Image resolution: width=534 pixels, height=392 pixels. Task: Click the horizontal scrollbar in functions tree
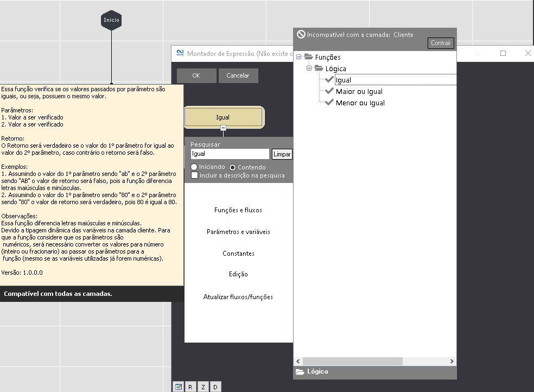353,361
